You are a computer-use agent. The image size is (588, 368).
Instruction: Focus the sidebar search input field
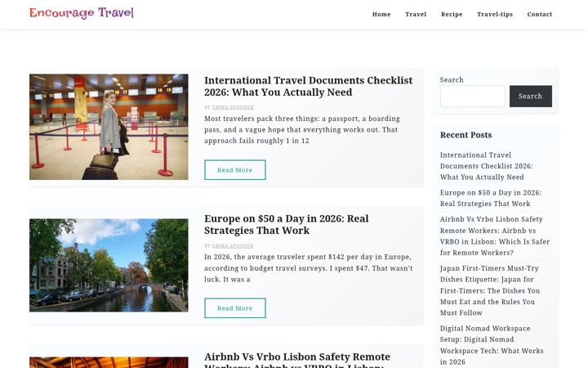(473, 96)
